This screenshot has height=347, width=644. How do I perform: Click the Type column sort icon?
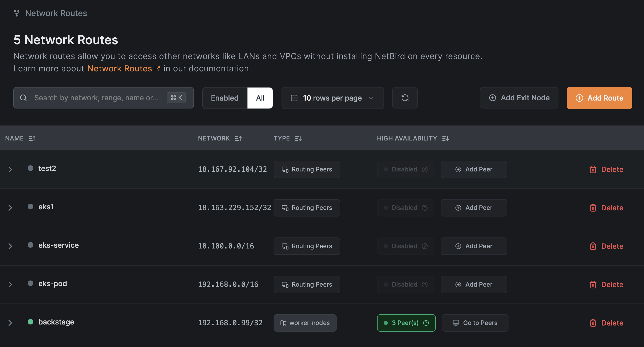(x=298, y=138)
